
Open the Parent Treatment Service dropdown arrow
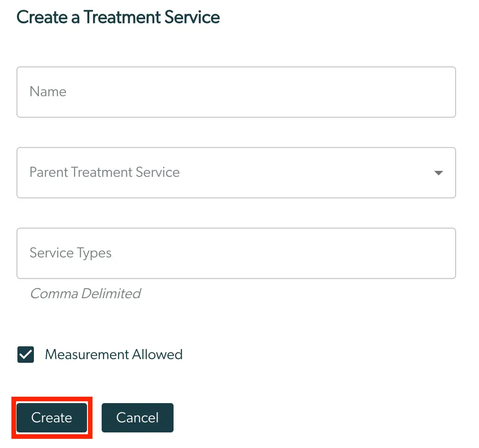(438, 173)
